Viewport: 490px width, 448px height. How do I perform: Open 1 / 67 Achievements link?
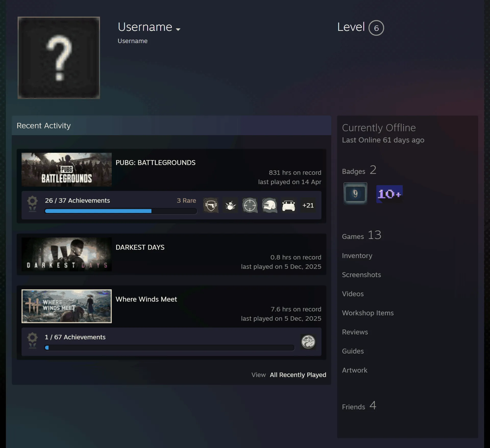75,337
